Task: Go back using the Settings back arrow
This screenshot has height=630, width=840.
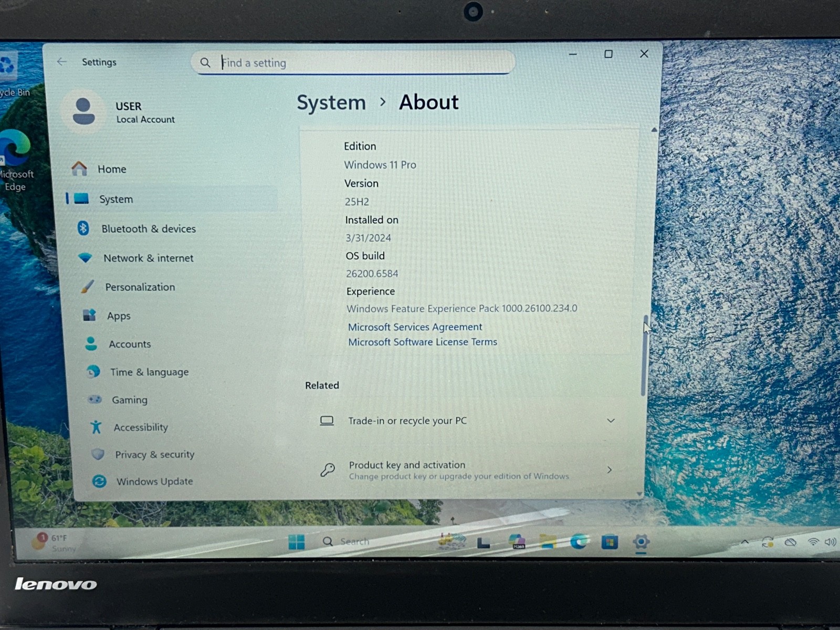Action: pos(61,62)
